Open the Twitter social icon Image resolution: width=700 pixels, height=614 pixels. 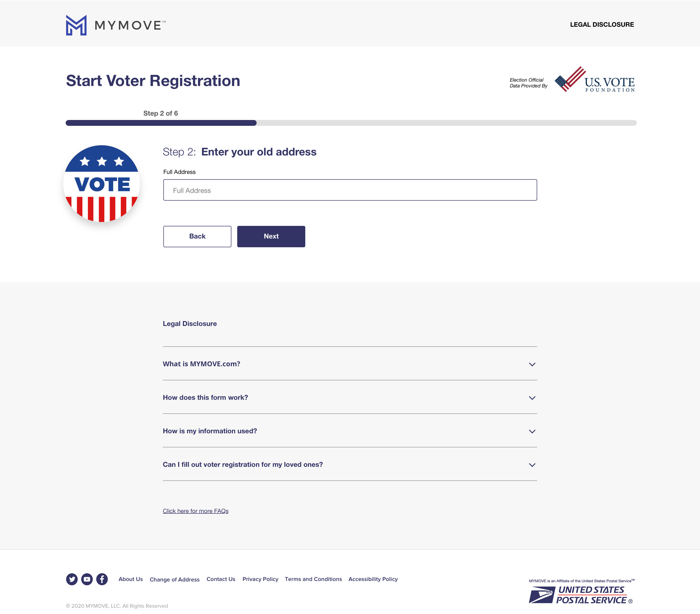72,579
